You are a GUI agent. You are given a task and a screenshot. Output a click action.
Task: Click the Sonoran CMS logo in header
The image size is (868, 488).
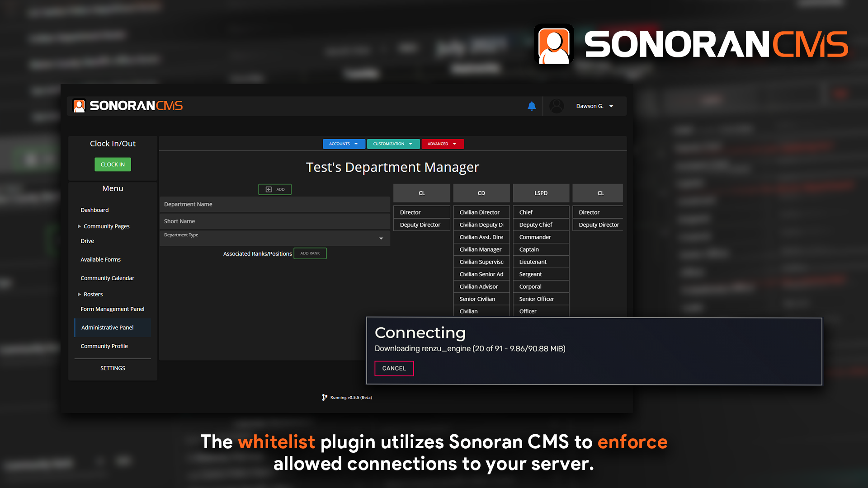coord(128,106)
